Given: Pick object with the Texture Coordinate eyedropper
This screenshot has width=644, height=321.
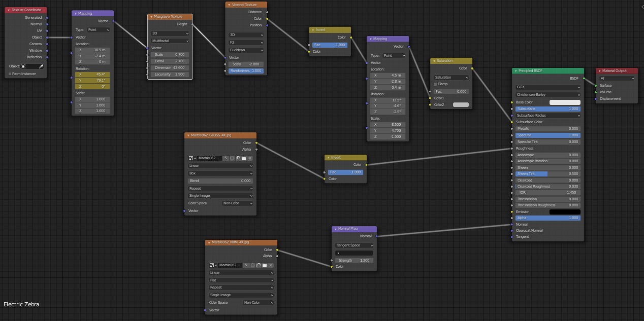Looking at the screenshot, I should pos(42,66).
